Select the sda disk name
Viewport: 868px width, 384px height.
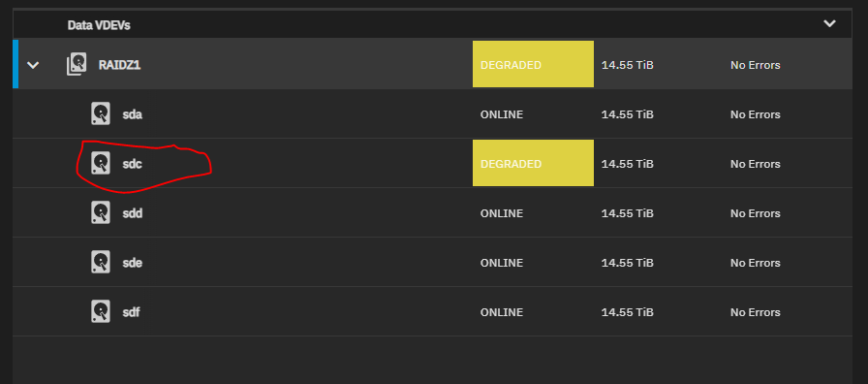pos(133,114)
